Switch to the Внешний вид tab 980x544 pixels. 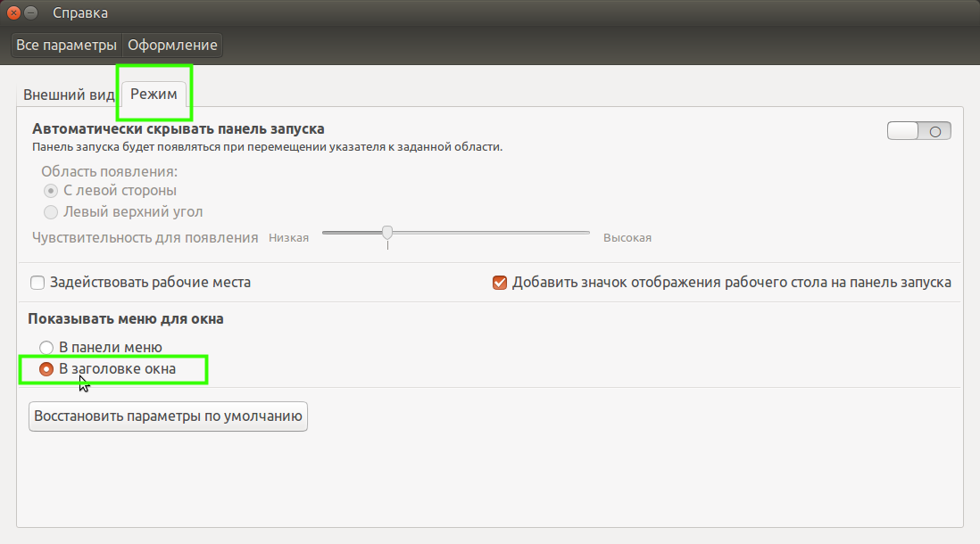pos(69,95)
